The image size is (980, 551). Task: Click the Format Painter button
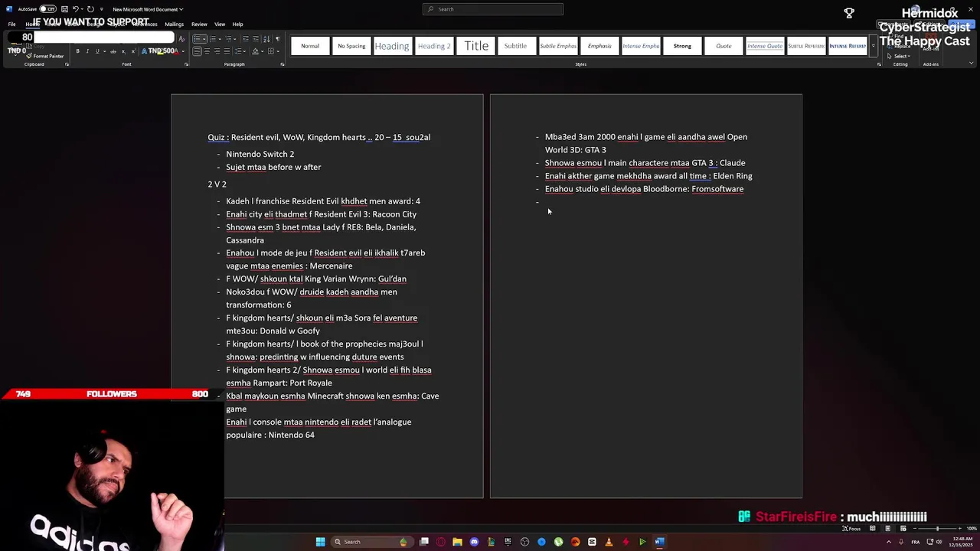click(45, 56)
